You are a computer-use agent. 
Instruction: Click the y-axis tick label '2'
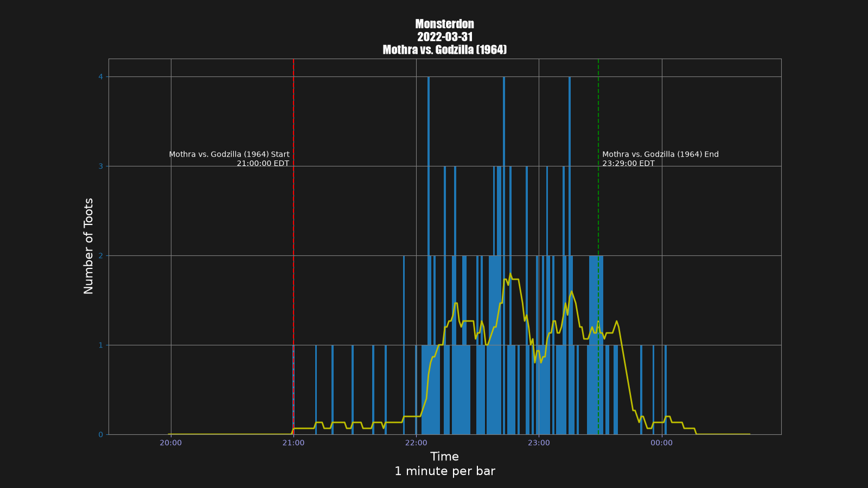click(x=100, y=256)
